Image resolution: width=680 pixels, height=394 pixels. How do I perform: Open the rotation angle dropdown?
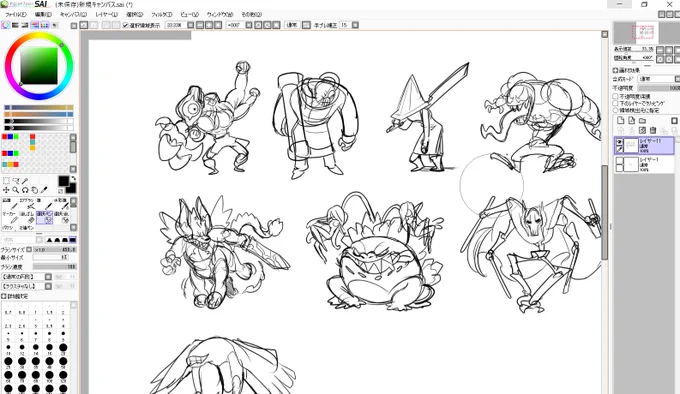click(249, 25)
